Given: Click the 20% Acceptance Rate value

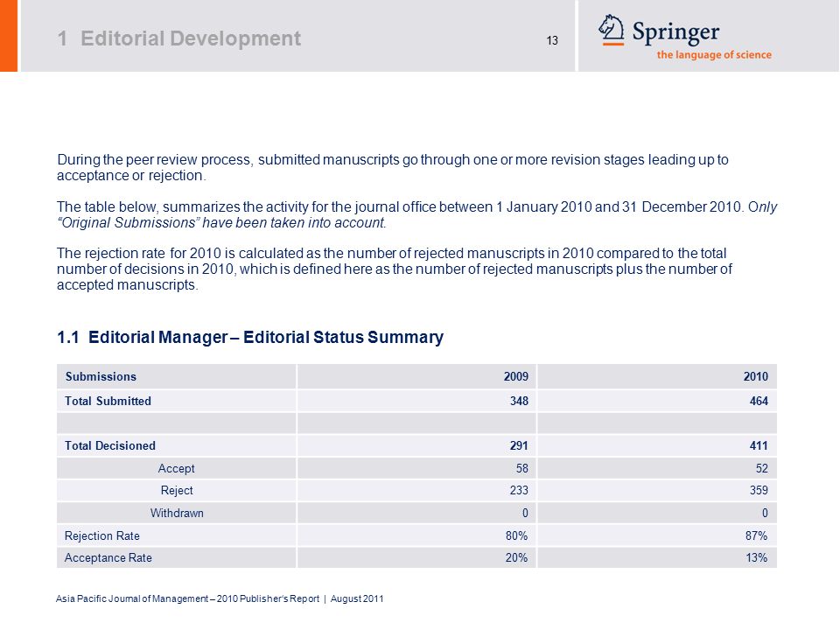Looking at the screenshot, I should [x=516, y=558].
